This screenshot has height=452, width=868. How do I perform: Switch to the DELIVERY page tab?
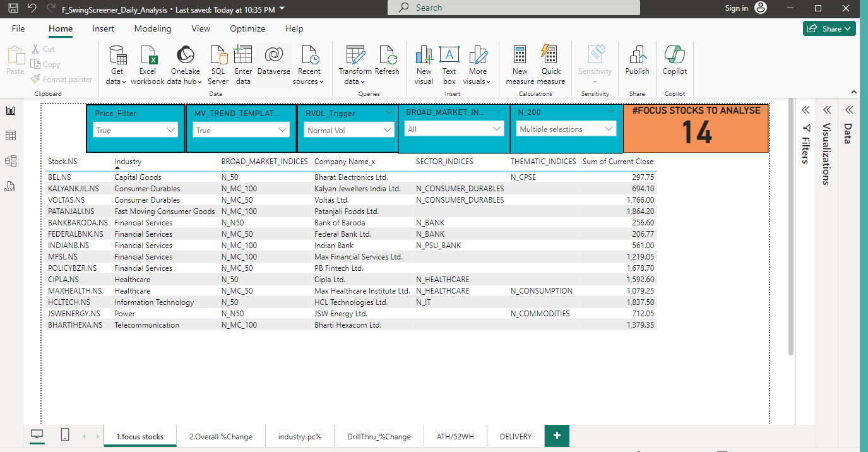point(516,436)
